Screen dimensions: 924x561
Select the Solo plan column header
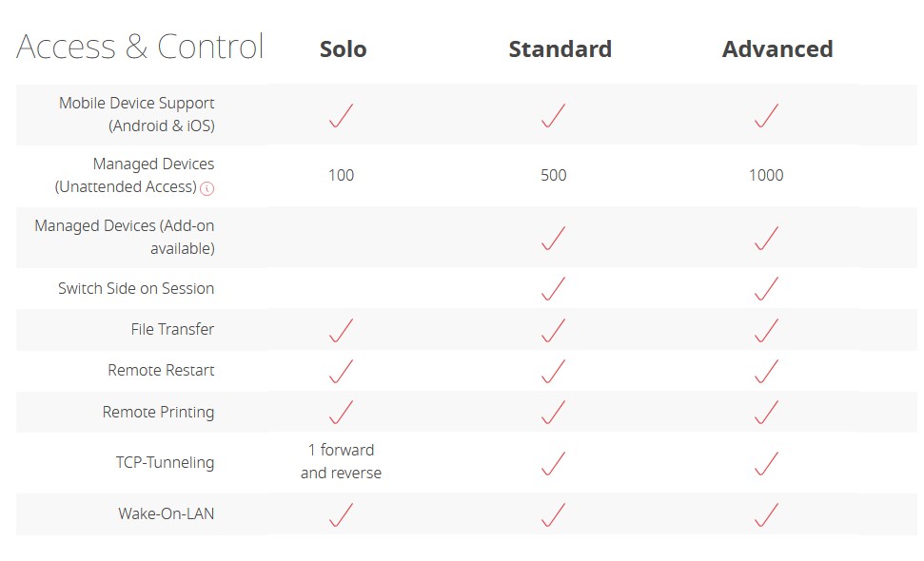point(343,48)
